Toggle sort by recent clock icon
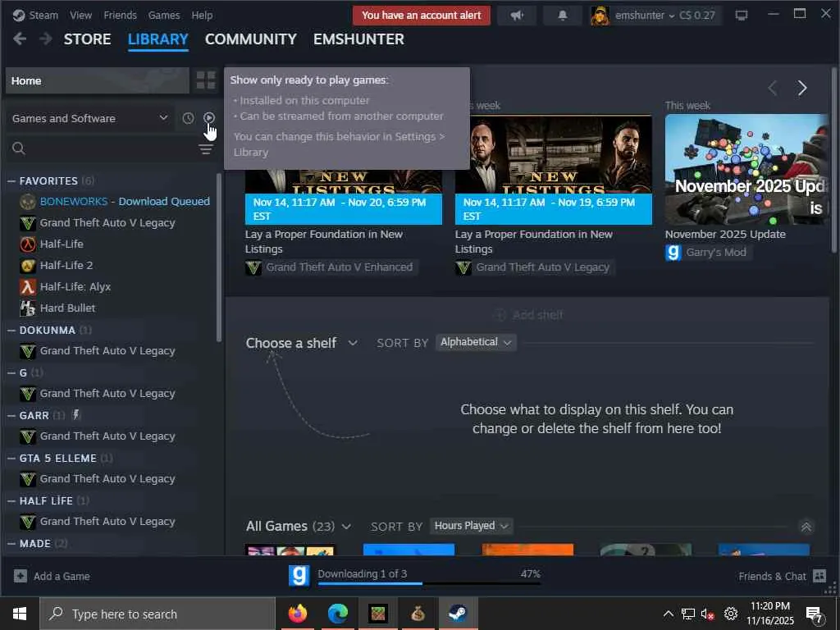Viewport: 840px width, 630px height. coord(188,118)
